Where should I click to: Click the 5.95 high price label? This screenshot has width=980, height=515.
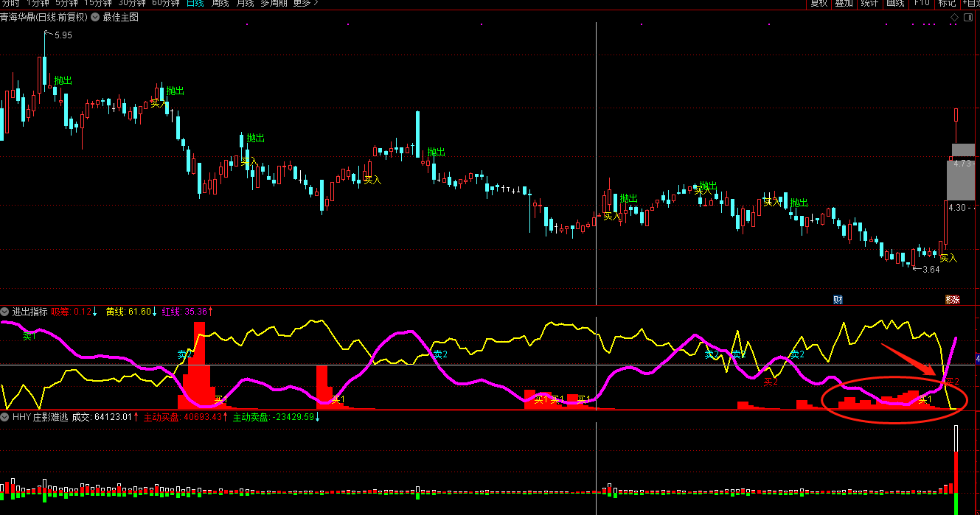point(63,35)
